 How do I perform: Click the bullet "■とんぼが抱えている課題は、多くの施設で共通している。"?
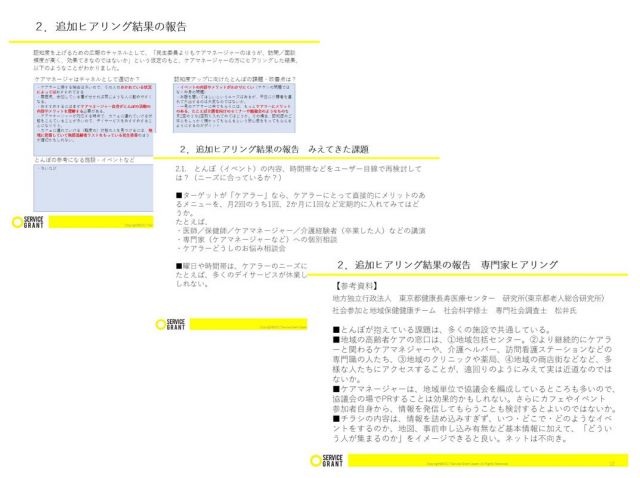pyautogui.click(x=442, y=329)
